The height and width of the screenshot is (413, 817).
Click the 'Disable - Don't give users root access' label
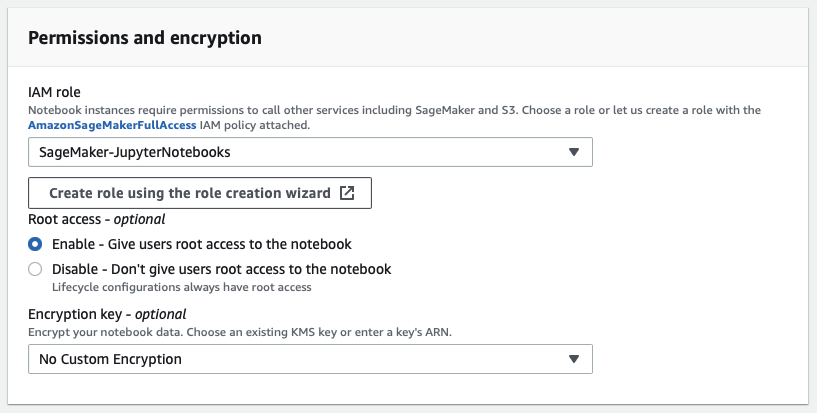point(221,269)
